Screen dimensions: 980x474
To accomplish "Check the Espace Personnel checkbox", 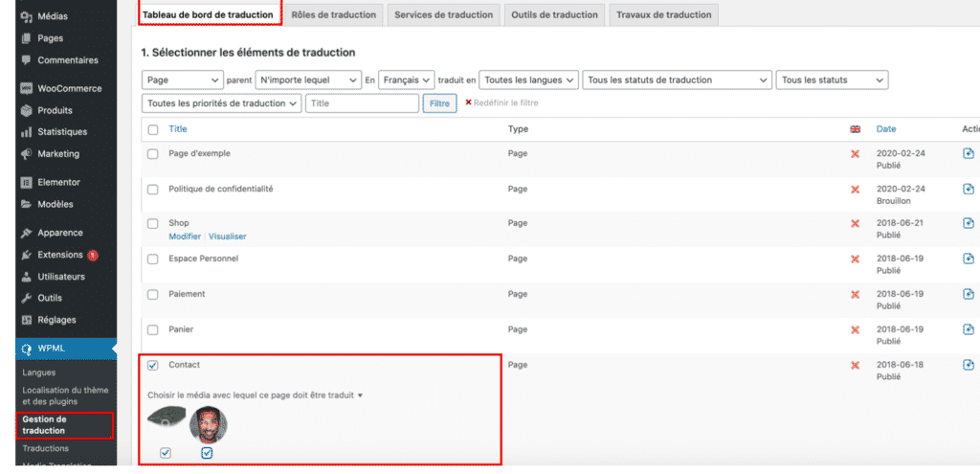I will (x=153, y=259).
